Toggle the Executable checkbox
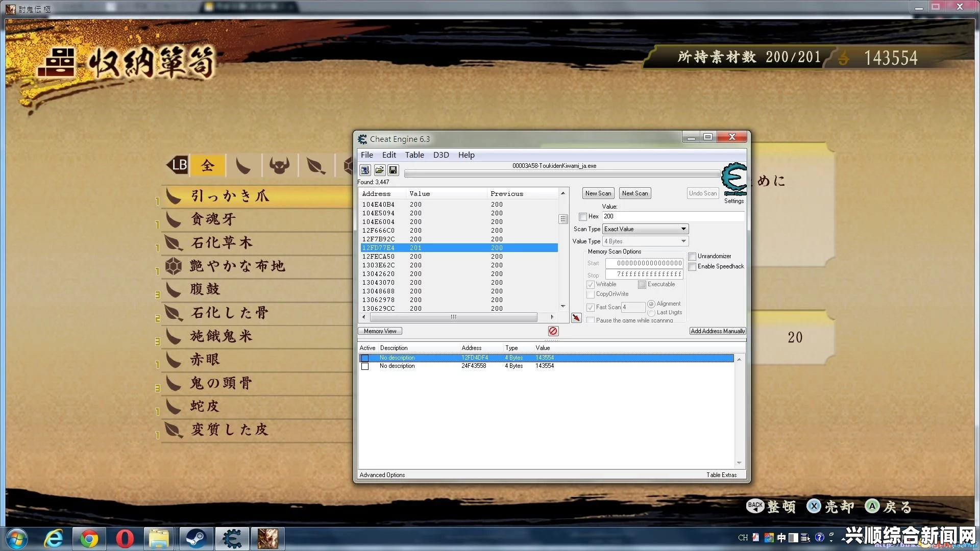This screenshot has width=980, height=551. pyautogui.click(x=642, y=284)
